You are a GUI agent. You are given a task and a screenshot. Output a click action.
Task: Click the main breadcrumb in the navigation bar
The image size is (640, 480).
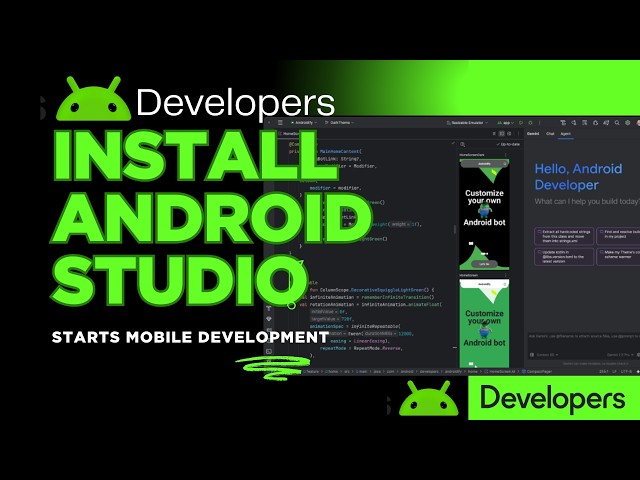[x=362, y=371]
